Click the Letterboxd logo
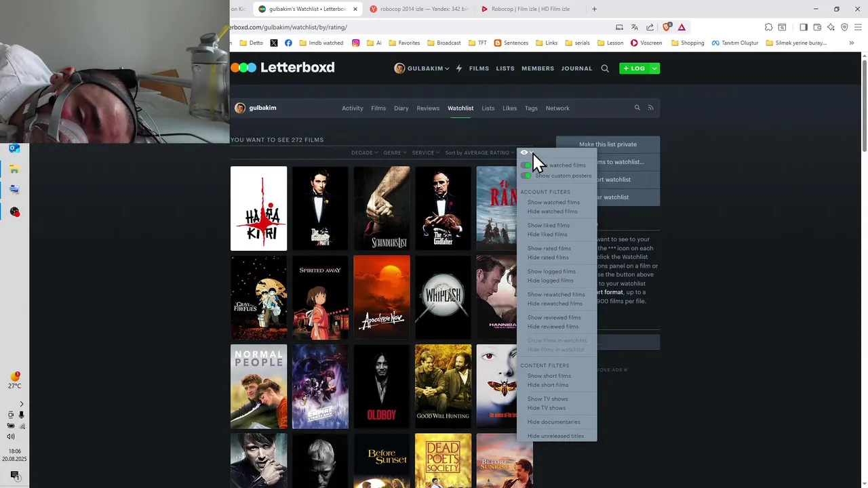Viewport: 868px width, 488px height. pyautogui.click(x=283, y=68)
